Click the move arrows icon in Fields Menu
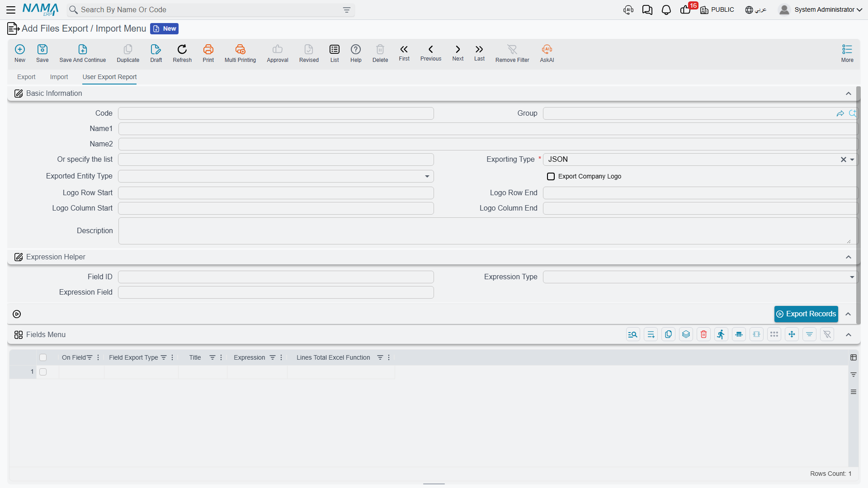The image size is (868, 488). [x=792, y=334]
